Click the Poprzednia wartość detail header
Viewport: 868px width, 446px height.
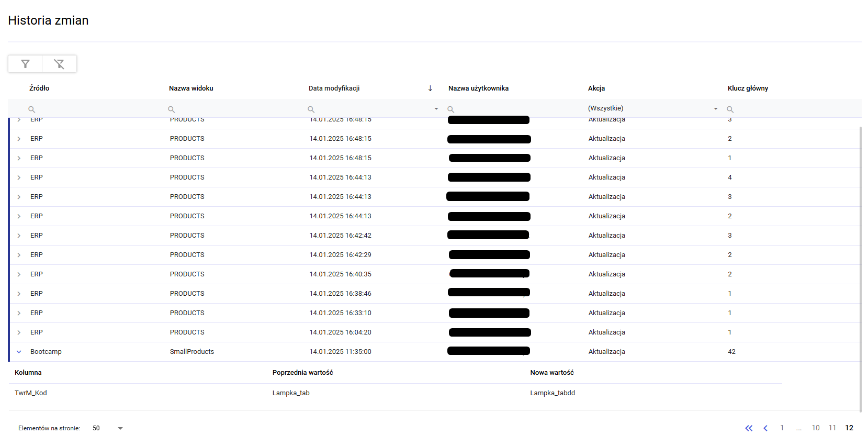(x=302, y=373)
